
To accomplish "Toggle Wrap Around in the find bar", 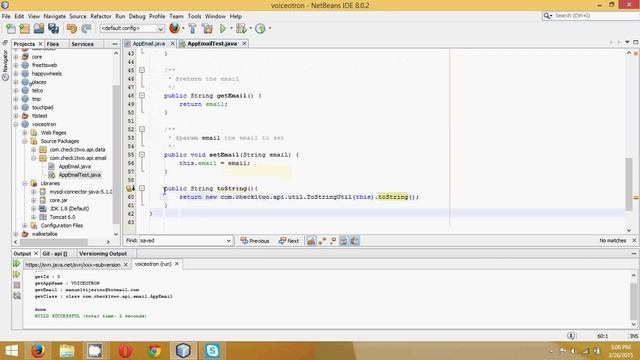I will point(355,241).
